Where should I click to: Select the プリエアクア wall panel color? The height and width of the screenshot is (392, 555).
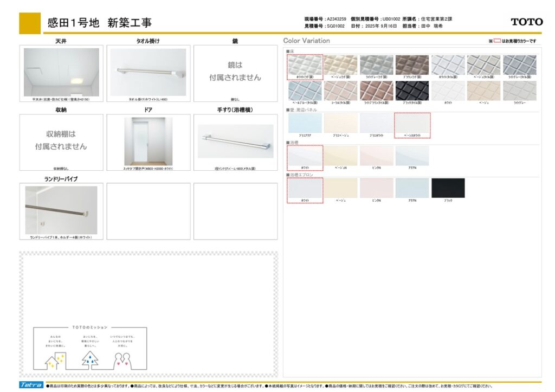tap(305, 123)
